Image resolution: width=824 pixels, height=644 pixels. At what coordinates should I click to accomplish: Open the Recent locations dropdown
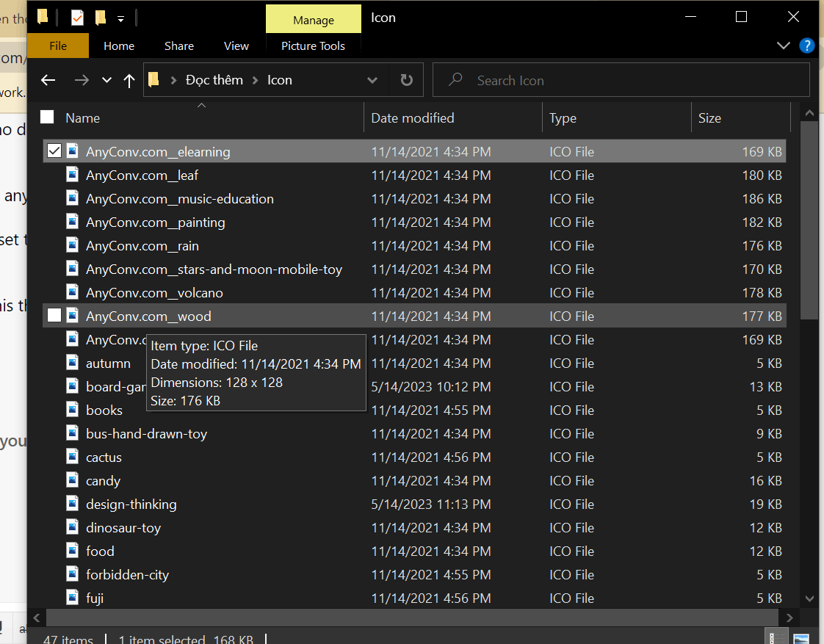click(106, 80)
